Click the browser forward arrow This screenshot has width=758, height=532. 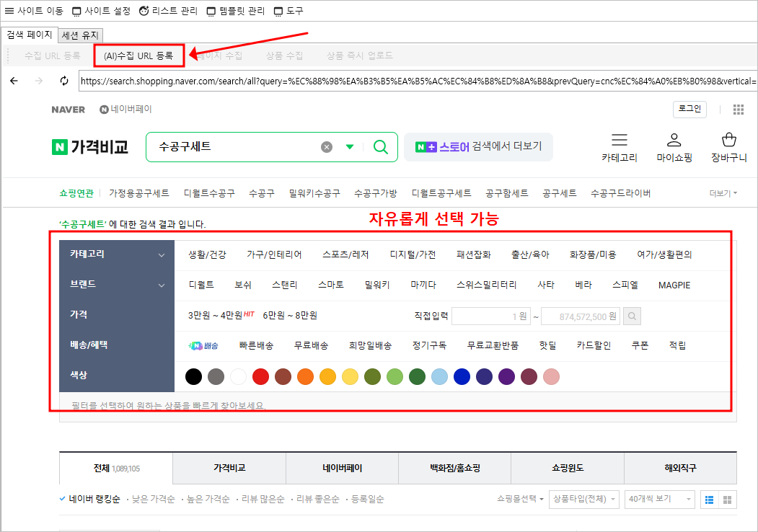tap(39, 81)
